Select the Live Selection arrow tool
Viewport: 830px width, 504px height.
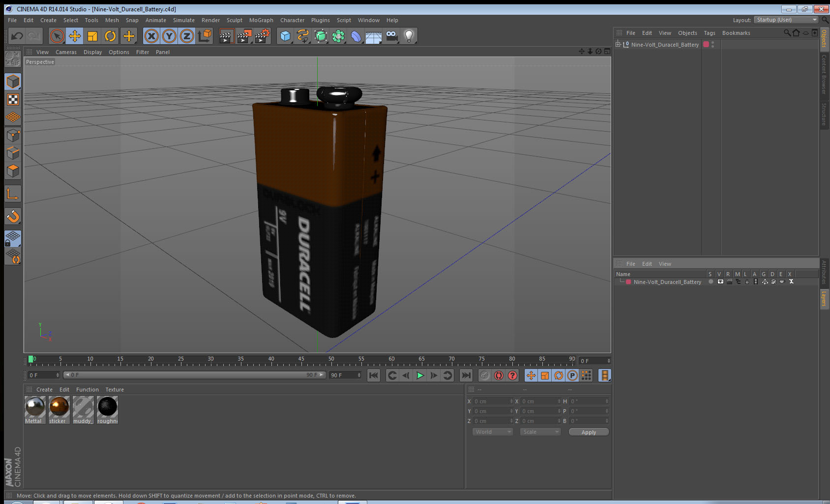(x=57, y=36)
